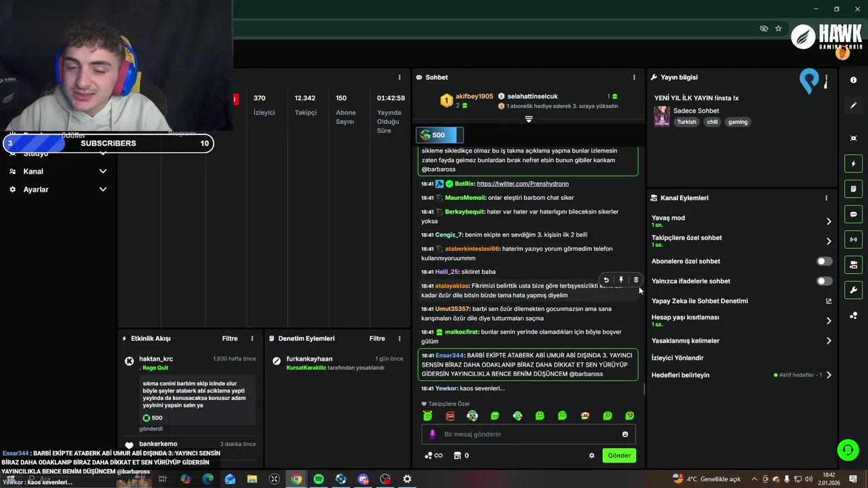Open the taskbar notification center icon
Image resolution: width=868 pixels, height=488 pixels.
click(x=853, y=479)
